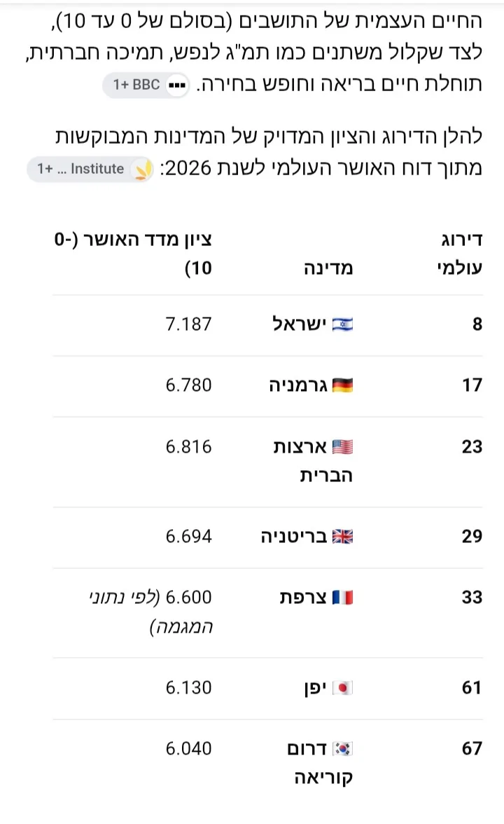Click the Germany flag icon
This screenshot has height=824, width=504.
tap(342, 385)
